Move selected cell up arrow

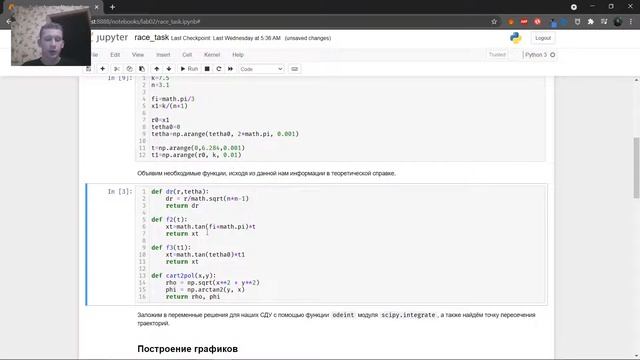[156, 69]
